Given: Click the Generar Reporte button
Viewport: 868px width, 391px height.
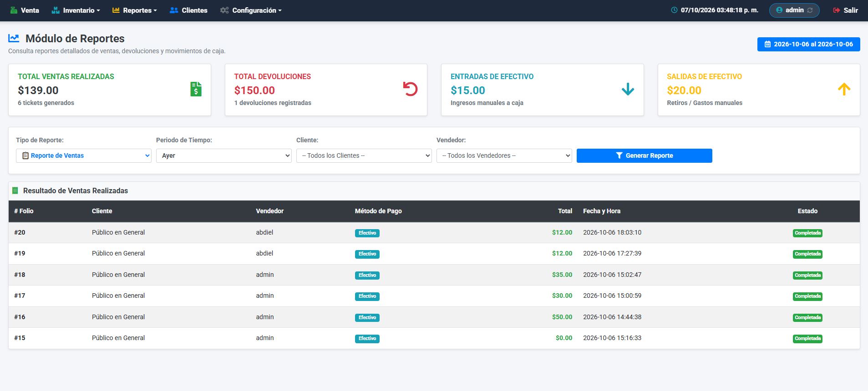Looking at the screenshot, I should [645, 155].
